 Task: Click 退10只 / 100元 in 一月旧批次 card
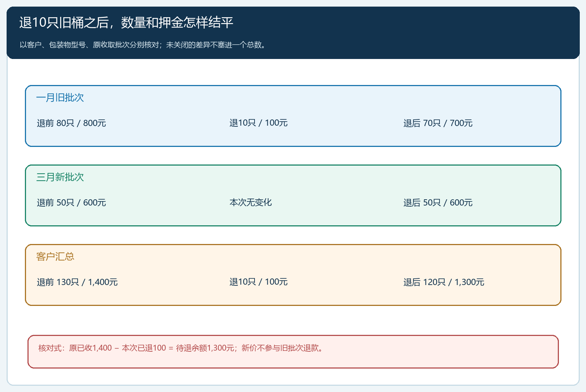pyautogui.click(x=259, y=123)
